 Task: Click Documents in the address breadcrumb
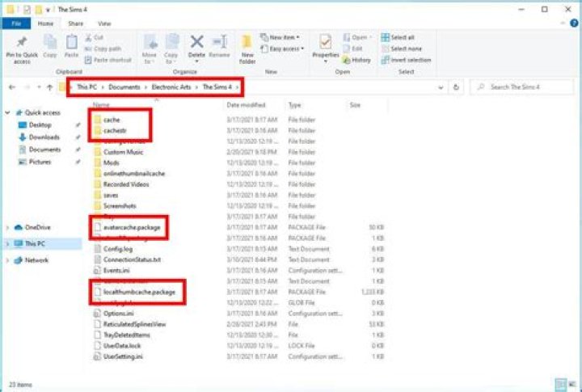click(x=124, y=87)
